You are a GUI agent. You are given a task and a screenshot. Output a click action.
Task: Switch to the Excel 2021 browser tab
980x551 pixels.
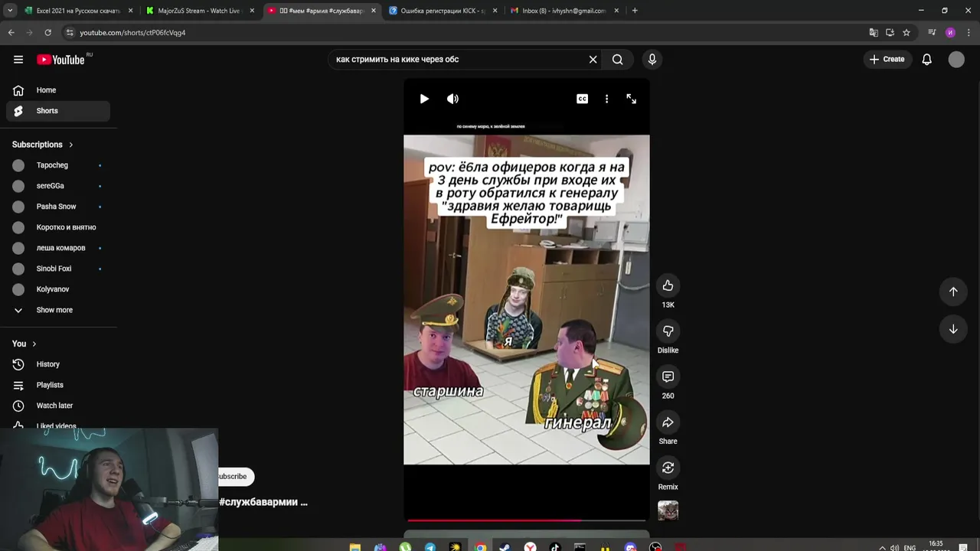coord(78,11)
